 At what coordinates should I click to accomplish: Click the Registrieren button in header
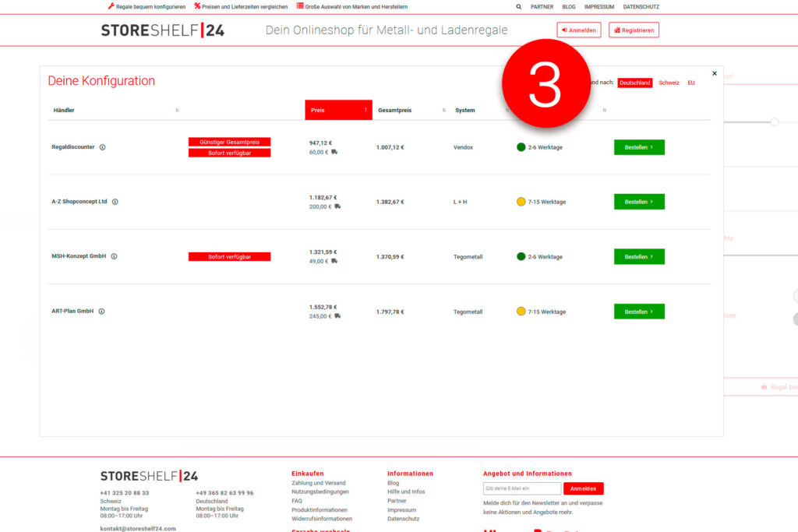(634, 30)
